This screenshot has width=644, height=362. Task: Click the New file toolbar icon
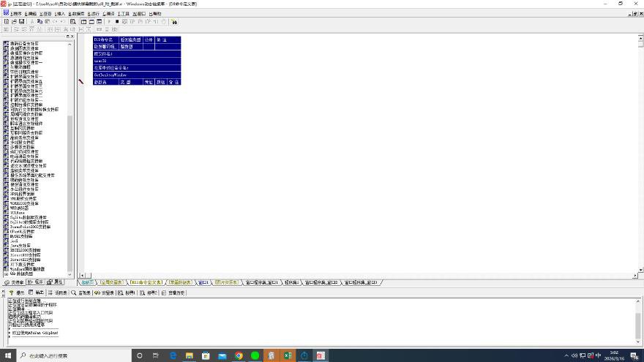coord(6,22)
